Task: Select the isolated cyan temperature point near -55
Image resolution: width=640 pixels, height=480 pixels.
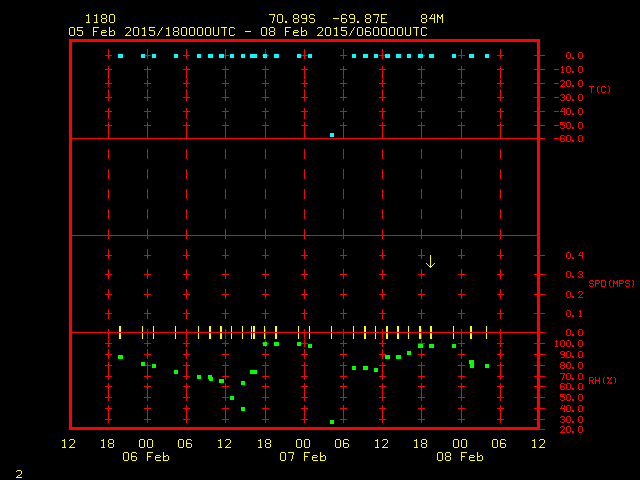Action: pos(332,134)
